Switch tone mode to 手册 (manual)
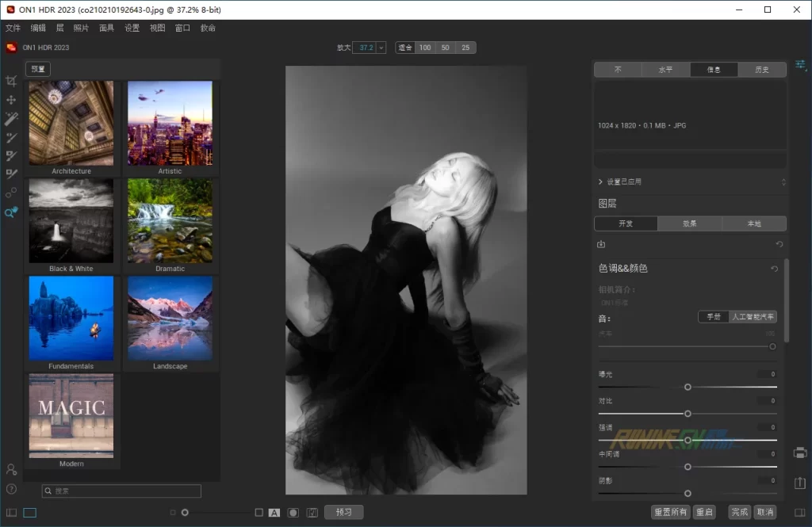 coord(714,316)
